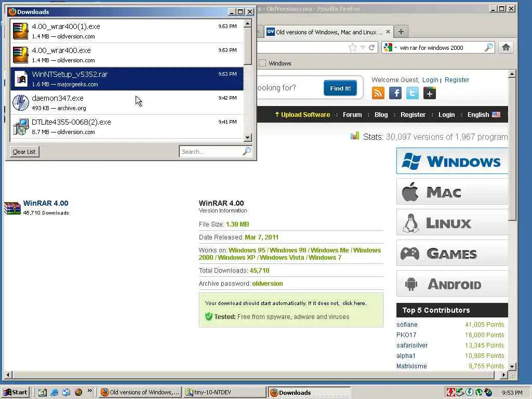The image size is (532, 399).
Task: Switch to Old versions taskbar button
Action: pyautogui.click(x=140, y=392)
